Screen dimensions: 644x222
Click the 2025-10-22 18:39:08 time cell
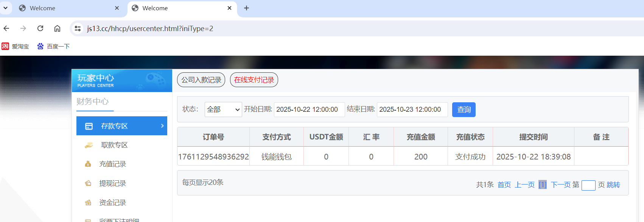[x=534, y=156]
